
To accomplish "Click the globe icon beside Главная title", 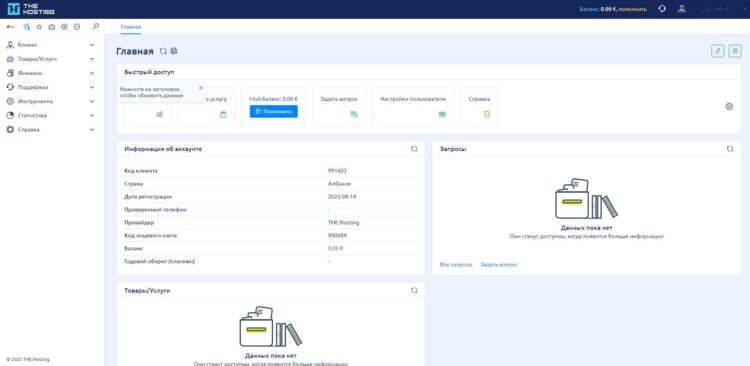I will click(x=174, y=51).
